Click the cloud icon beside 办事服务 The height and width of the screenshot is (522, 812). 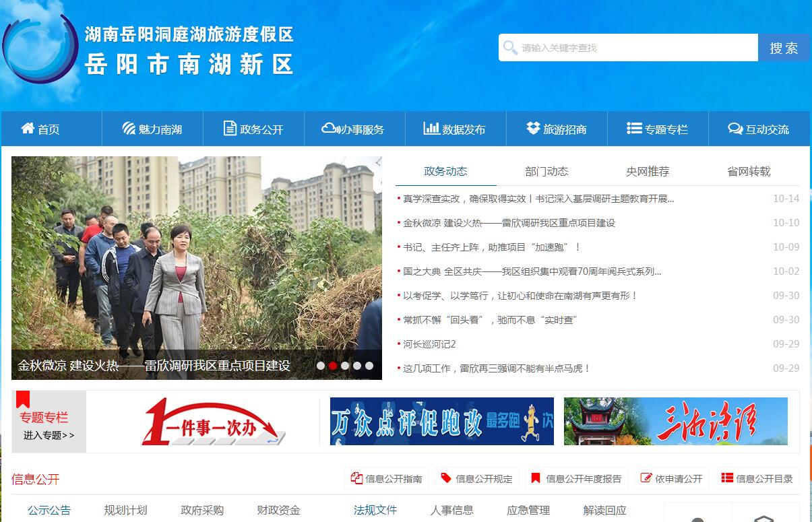330,128
